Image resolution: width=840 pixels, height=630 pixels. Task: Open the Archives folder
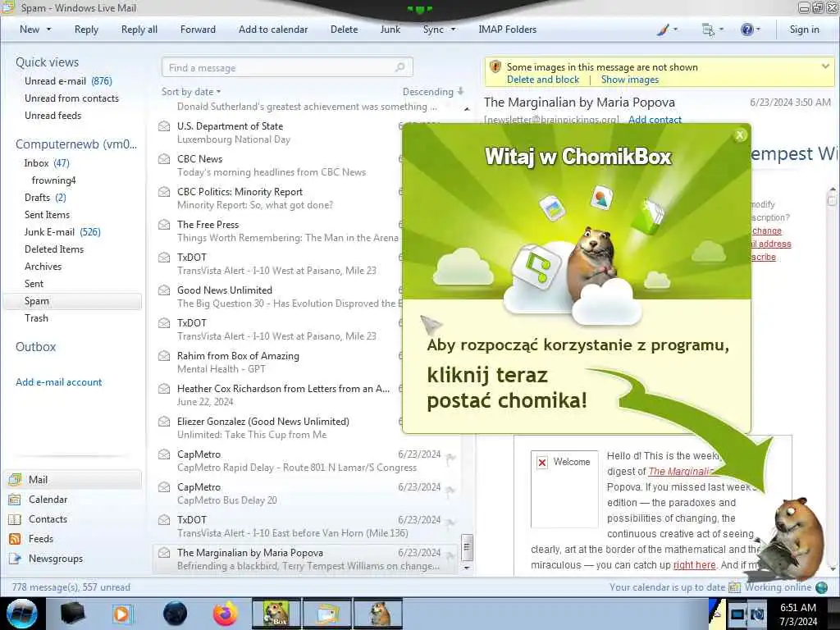[43, 267]
